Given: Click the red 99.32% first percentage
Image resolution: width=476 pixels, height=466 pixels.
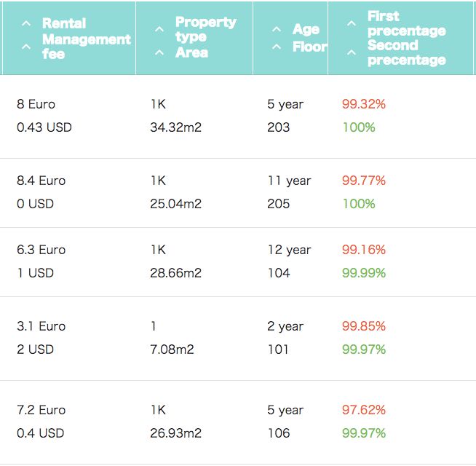Looking at the screenshot, I should 363,104.
